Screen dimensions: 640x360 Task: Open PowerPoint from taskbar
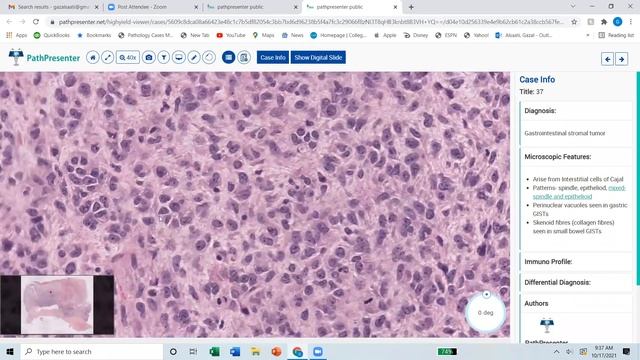(x=276, y=351)
